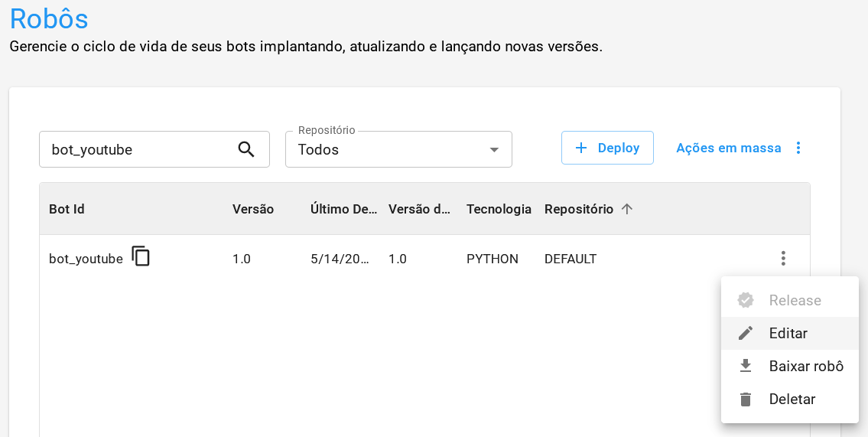Viewport: 868px width, 437px height.
Task: Open the three-dot menu beside Ações em massa
Action: pyautogui.click(x=798, y=148)
